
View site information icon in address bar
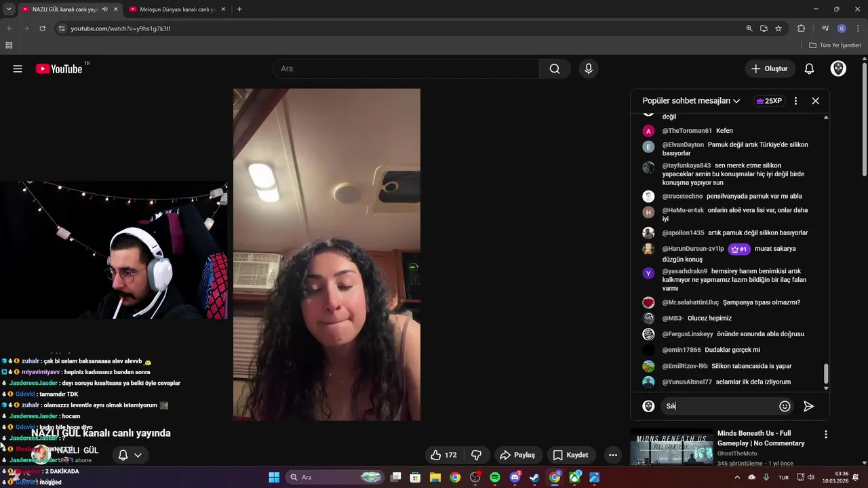(62, 28)
